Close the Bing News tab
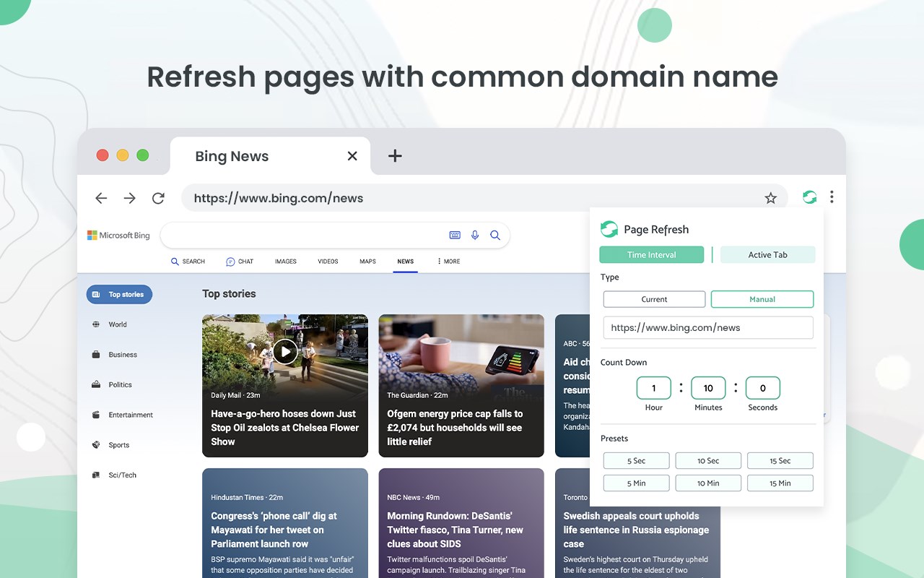The image size is (924, 578). [x=352, y=156]
